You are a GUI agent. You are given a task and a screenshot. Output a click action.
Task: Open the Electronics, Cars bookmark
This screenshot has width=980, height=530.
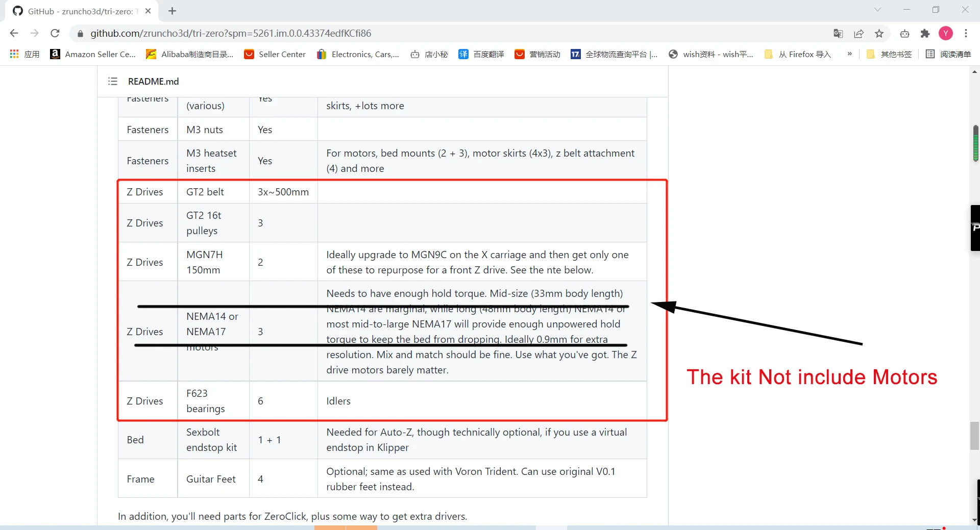pos(358,54)
